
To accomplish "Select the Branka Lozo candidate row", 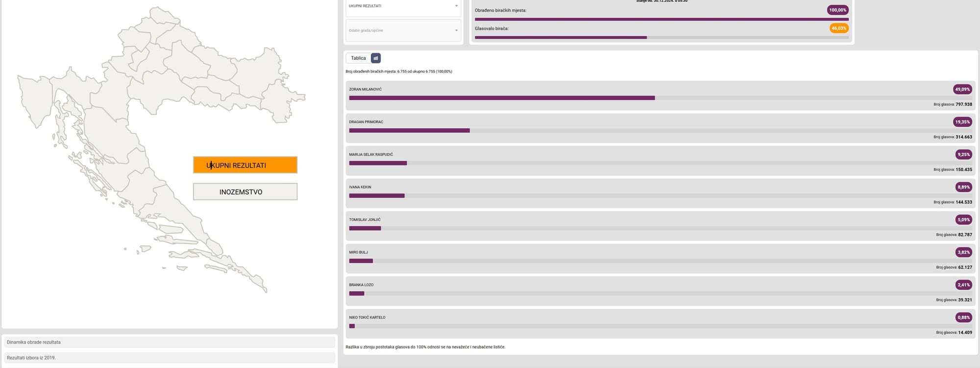I will pos(660,292).
